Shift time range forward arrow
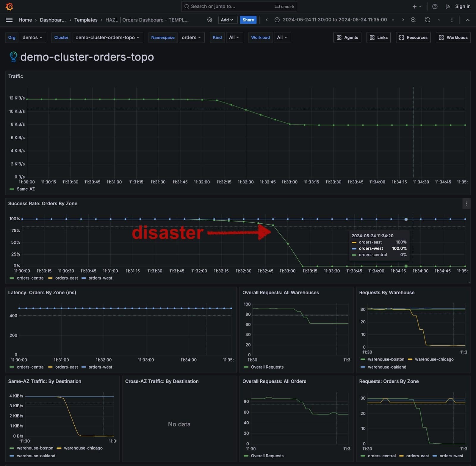Viewport: 476px width, 466px height. 403,20
